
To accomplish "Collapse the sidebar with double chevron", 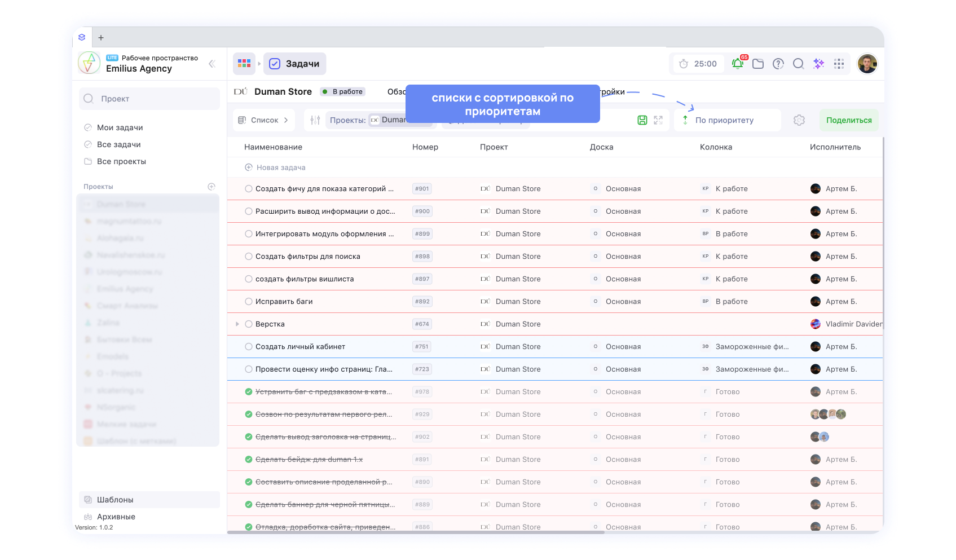I will pos(212,64).
